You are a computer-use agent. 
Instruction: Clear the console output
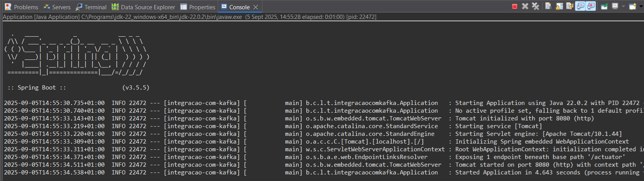click(x=548, y=6)
